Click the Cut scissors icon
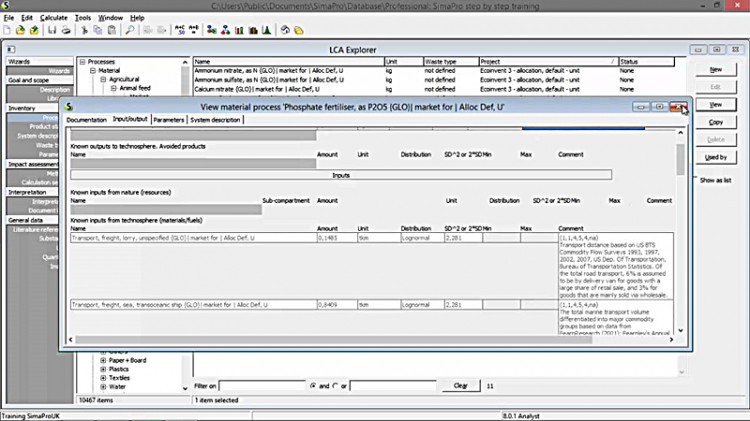Image resolution: width=750 pixels, height=421 pixels. click(84, 30)
